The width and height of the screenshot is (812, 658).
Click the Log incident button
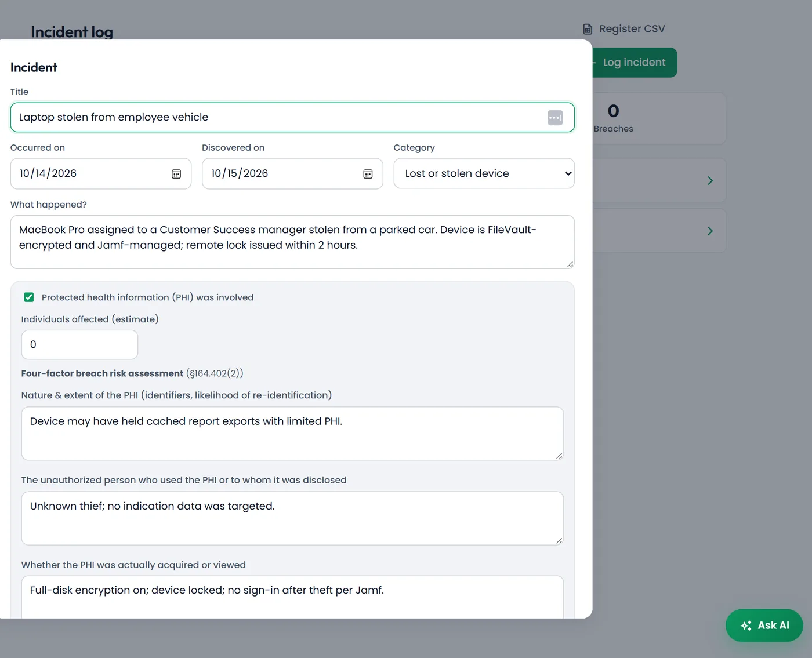(x=634, y=63)
